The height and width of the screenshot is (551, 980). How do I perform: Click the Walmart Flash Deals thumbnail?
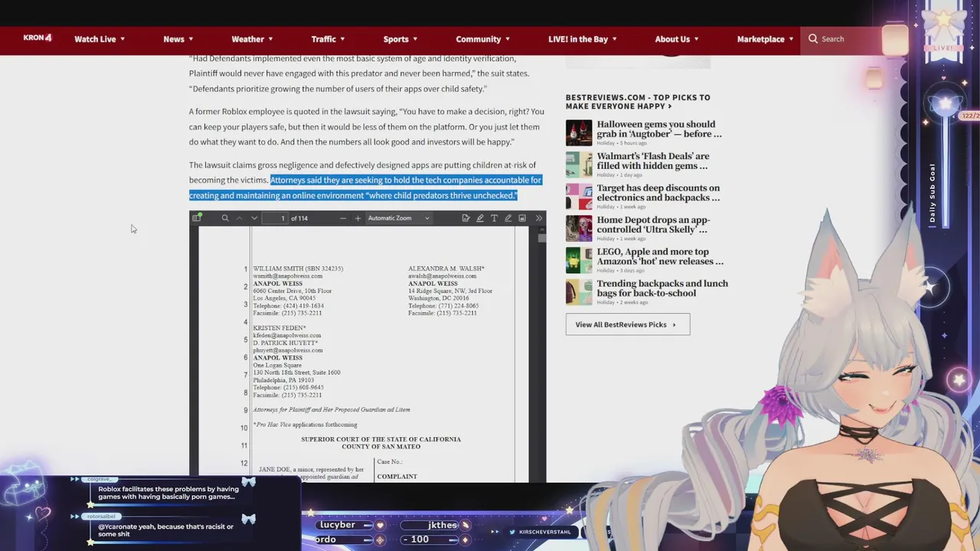coord(579,165)
